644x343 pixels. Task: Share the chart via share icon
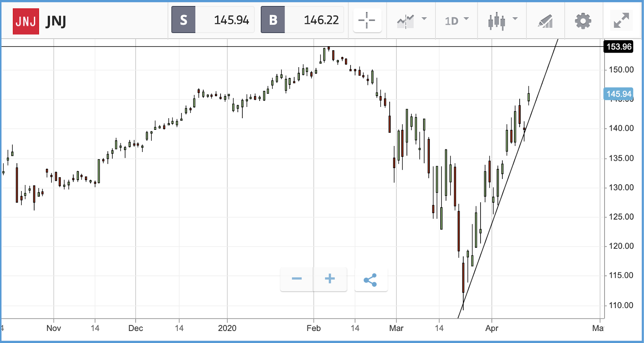click(371, 280)
